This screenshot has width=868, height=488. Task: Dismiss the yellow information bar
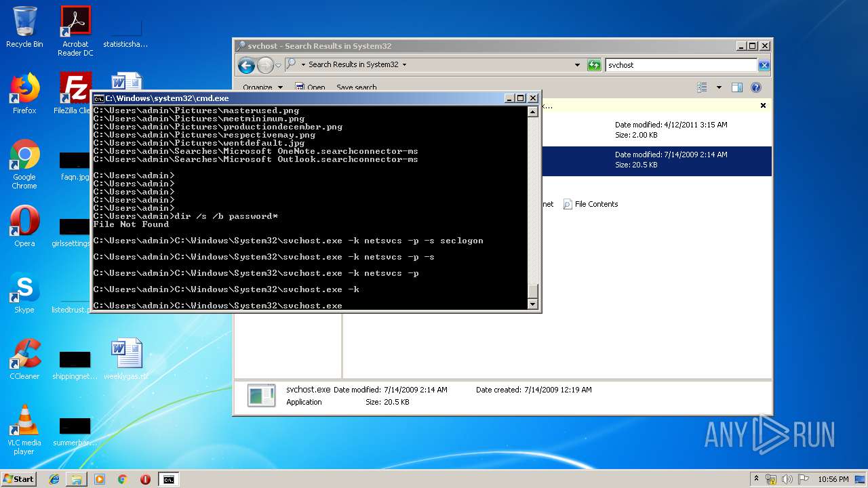coord(763,106)
